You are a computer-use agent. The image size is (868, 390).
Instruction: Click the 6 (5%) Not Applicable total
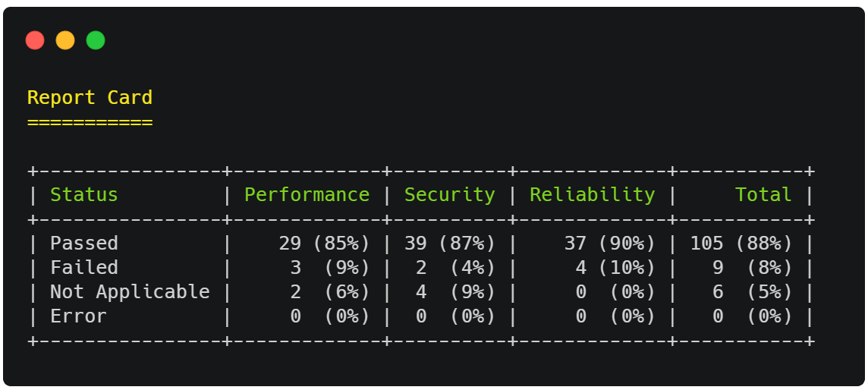[753, 292]
